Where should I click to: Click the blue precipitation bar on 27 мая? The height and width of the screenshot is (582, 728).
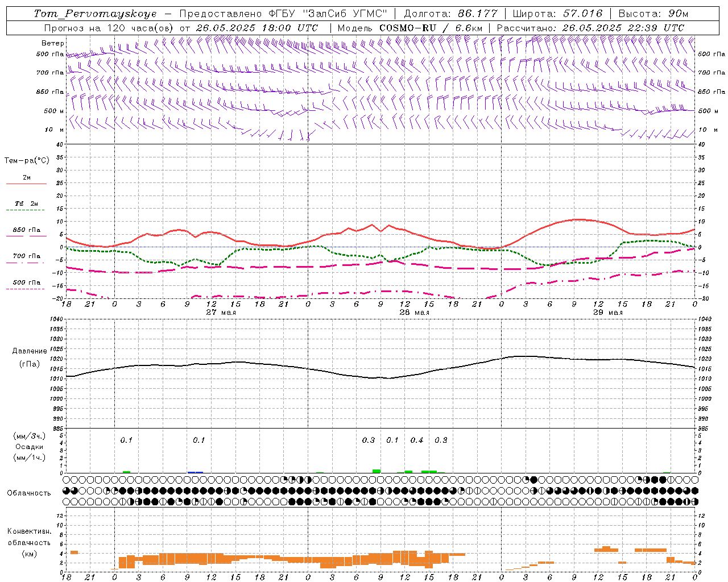click(196, 472)
